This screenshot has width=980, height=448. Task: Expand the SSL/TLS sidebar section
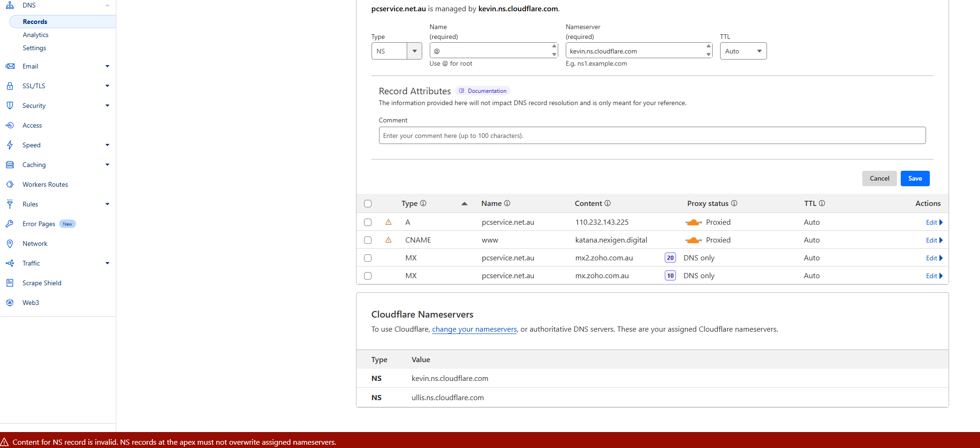tap(107, 86)
